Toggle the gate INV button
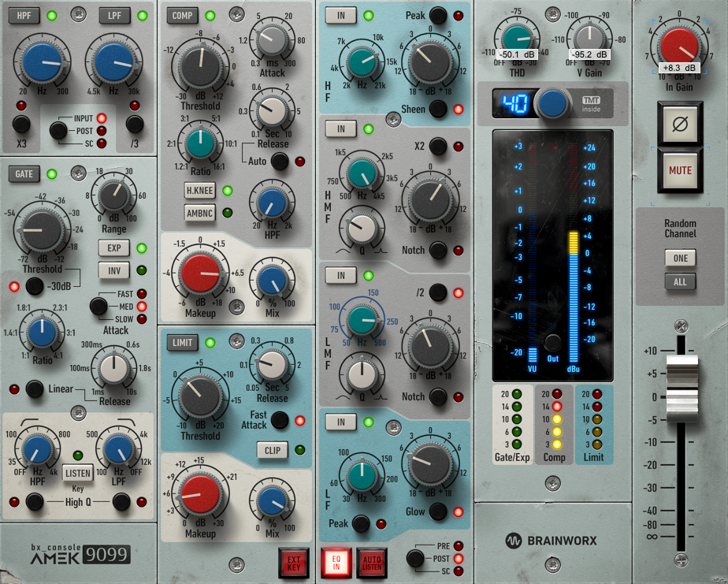This screenshot has height=584, width=728. click(113, 270)
